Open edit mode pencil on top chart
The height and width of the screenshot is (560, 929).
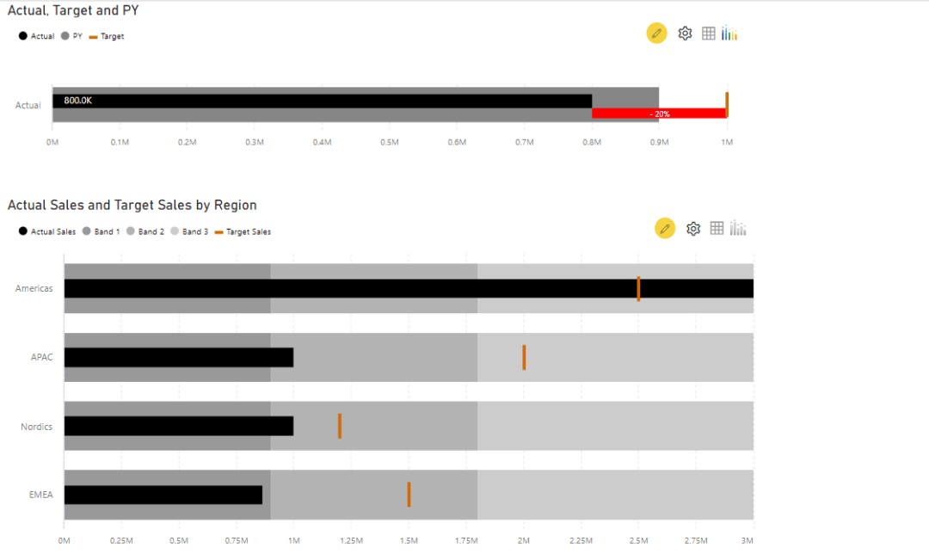pos(656,33)
